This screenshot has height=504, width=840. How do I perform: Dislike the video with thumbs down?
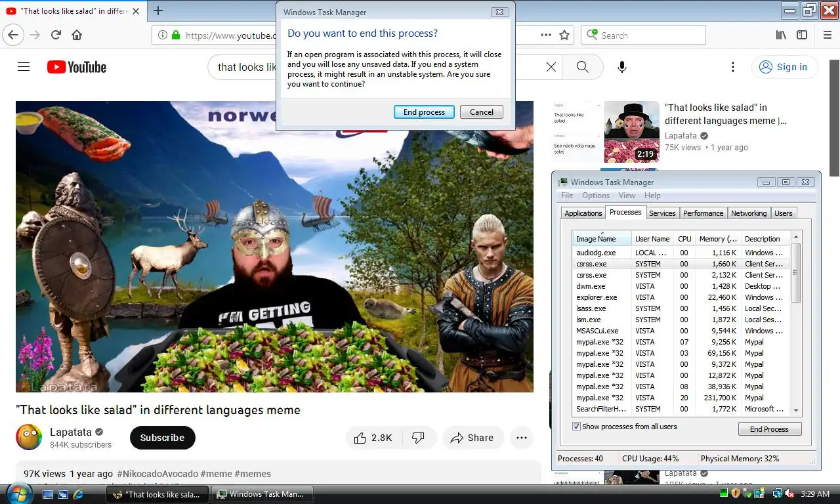click(x=418, y=438)
